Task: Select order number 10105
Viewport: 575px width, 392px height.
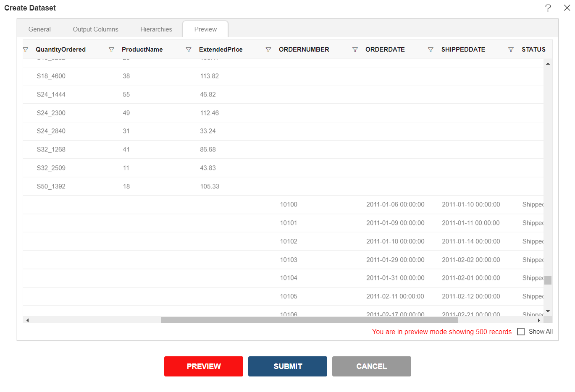Action: tap(289, 296)
